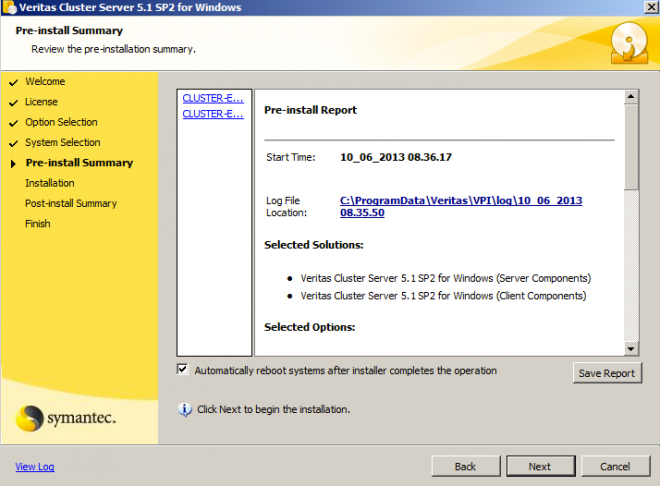Click the installer disc icon in header
The height and width of the screenshot is (486, 660).
point(629,43)
